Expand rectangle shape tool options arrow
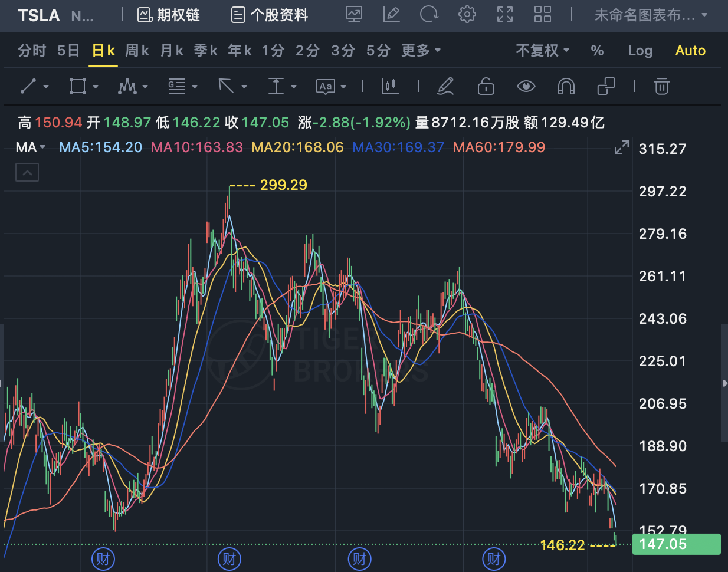 (96, 87)
